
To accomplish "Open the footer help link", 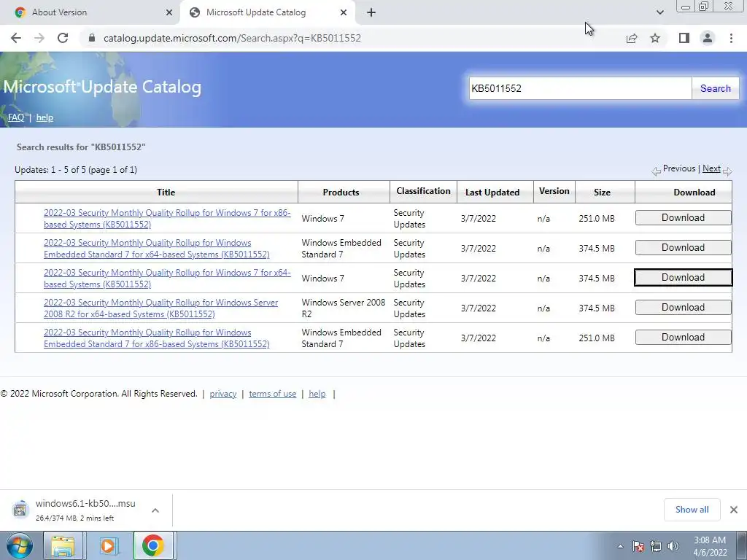I will [x=317, y=394].
